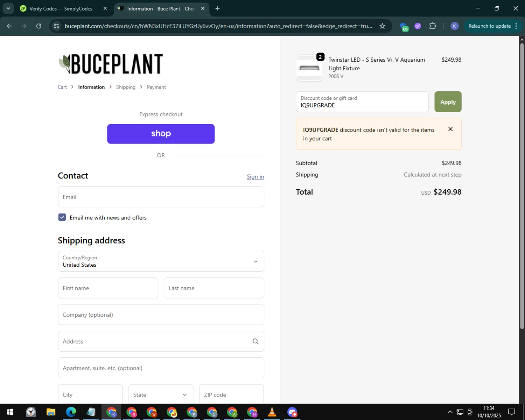Open VLC media player from the taskbar
525x420 pixels.
tap(272, 412)
